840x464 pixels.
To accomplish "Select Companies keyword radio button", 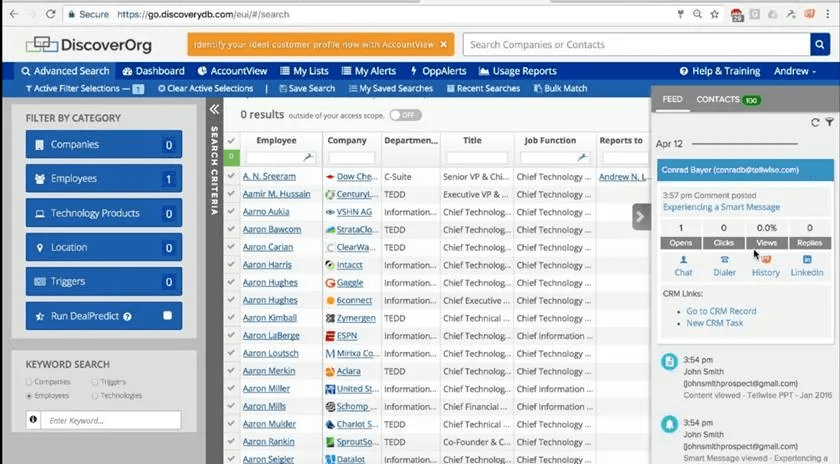I will coord(29,382).
